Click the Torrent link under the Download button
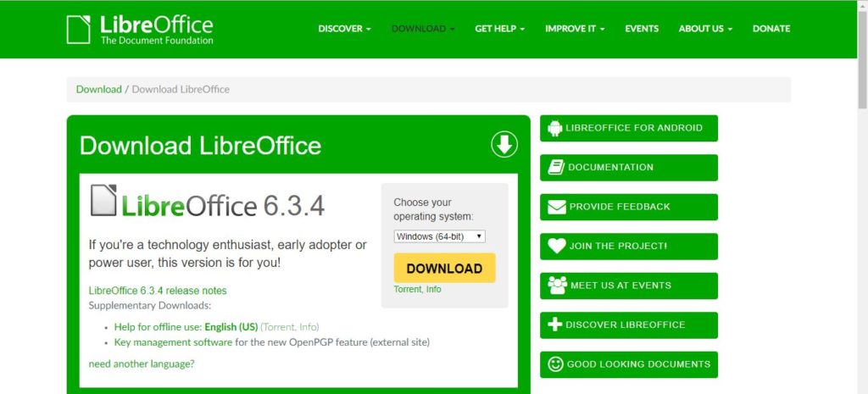The width and height of the screenshot is (868, 394). 408,290
